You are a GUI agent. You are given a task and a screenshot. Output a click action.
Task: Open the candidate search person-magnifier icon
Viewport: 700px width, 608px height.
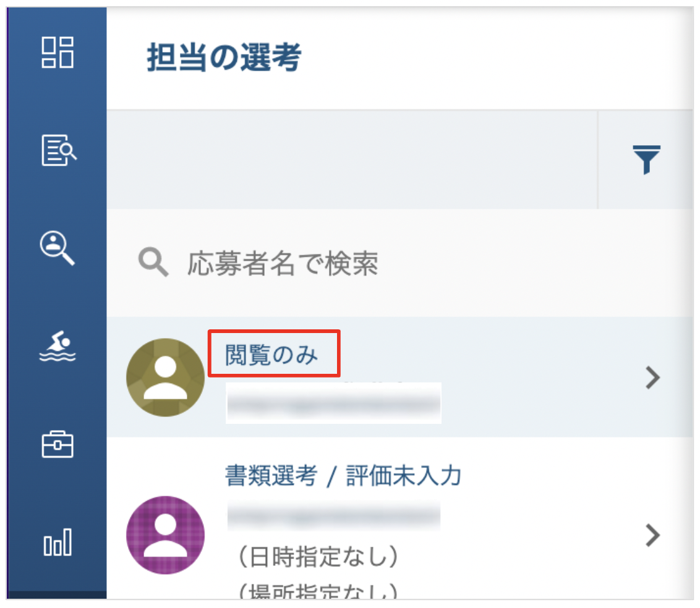(x=57, y=248)
